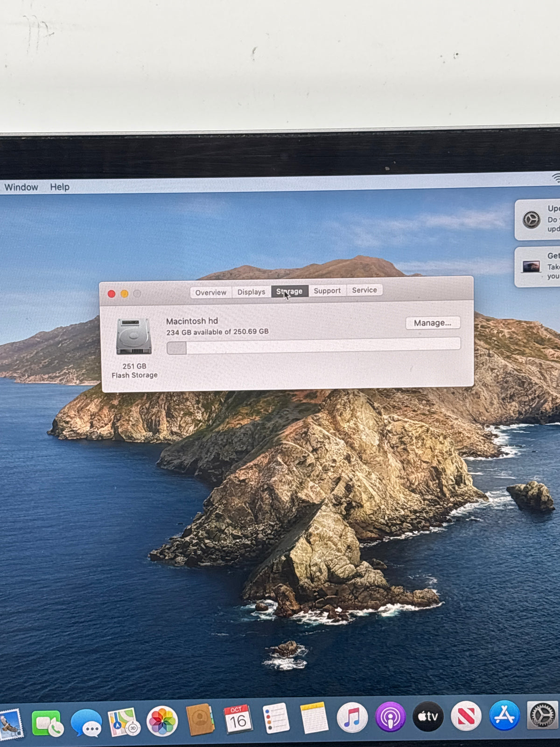Click the Wi-Fi menu bar icon
This screenshot has width=560, height=747.
(x=555, y=178)
